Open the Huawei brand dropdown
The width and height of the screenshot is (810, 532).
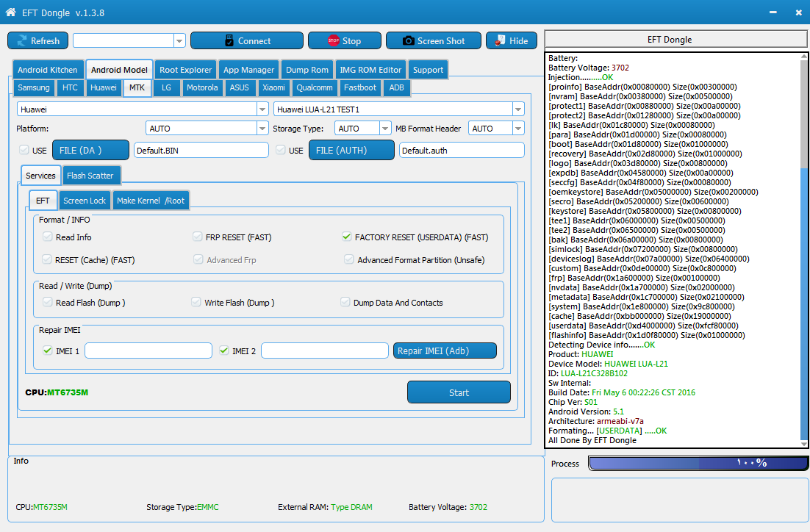[x=262, y=109]
